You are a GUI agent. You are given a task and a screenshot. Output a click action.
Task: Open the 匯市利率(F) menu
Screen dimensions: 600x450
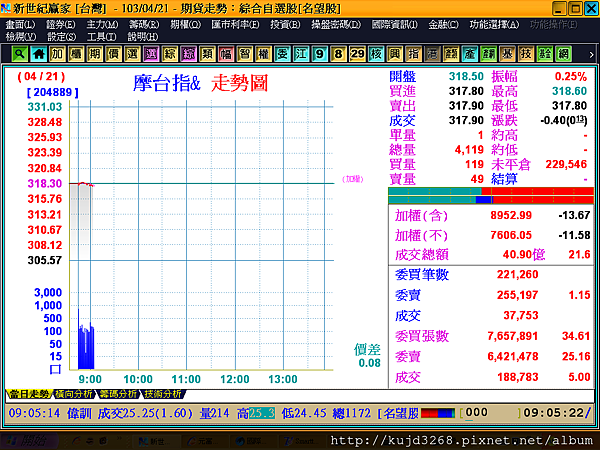click(x=235, y=24)
